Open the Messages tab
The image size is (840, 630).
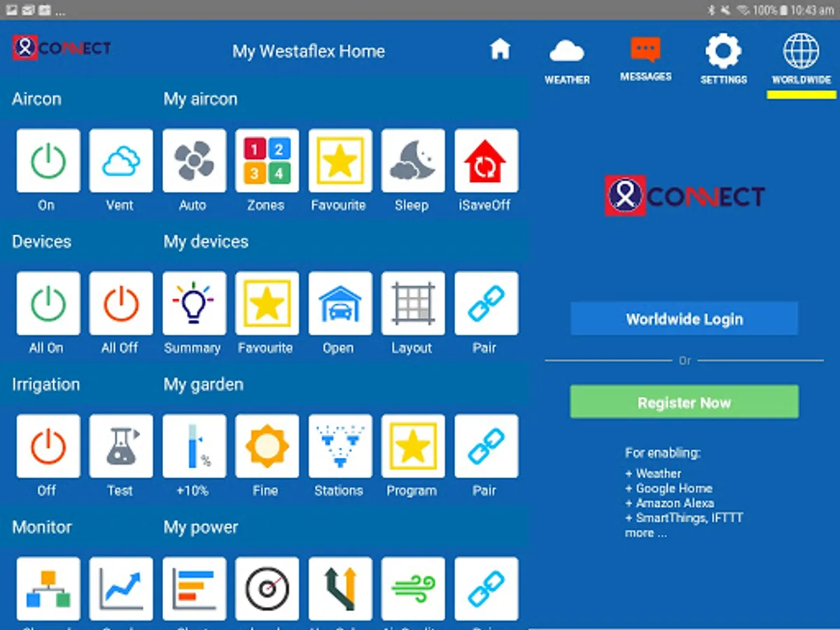pyautogui.click(x=645, y=60)
